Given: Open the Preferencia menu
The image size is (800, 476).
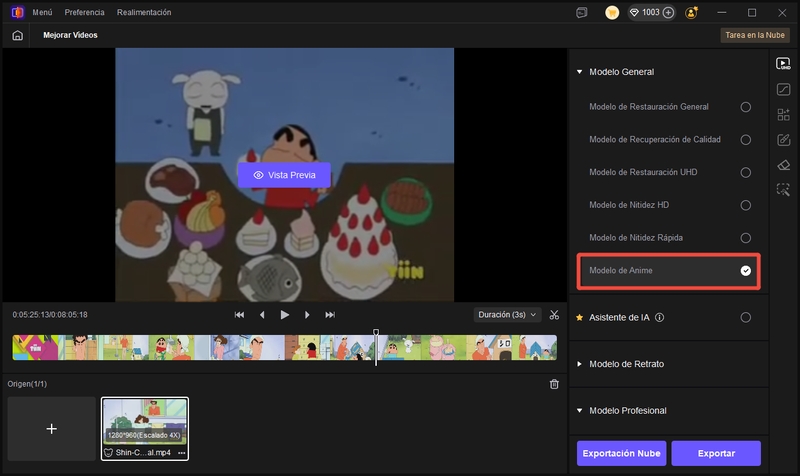Looking at the screenshot, I should point(84,12).
